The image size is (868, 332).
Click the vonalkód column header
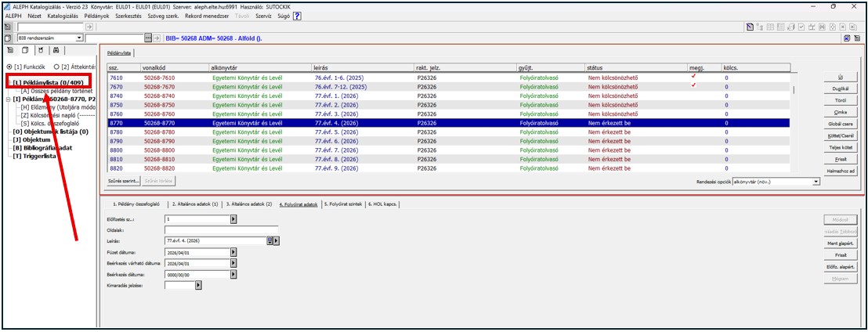175,67
